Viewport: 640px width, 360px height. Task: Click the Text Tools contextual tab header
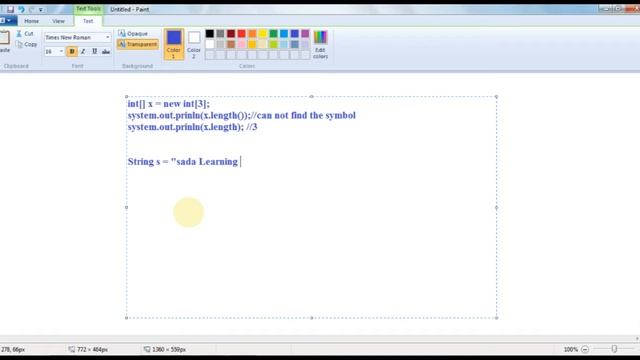pyautogui.click(x=88, y=9)
